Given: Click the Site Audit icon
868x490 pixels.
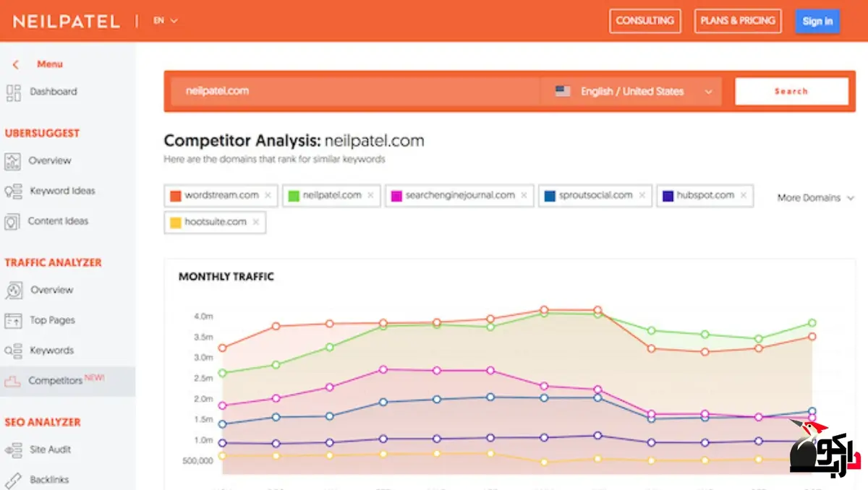Looking at the screenshot, I should [13, 450].
